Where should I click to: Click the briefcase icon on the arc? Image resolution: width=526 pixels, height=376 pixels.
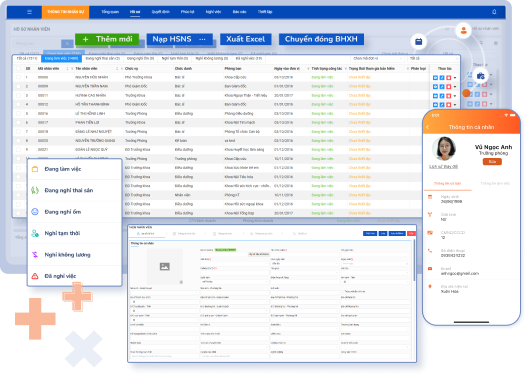pos(480,76)
